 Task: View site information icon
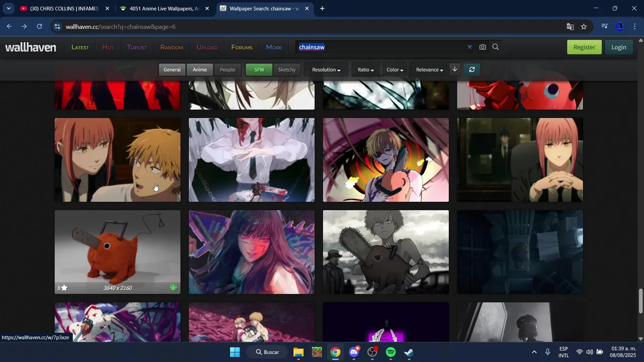click(57, 27)
